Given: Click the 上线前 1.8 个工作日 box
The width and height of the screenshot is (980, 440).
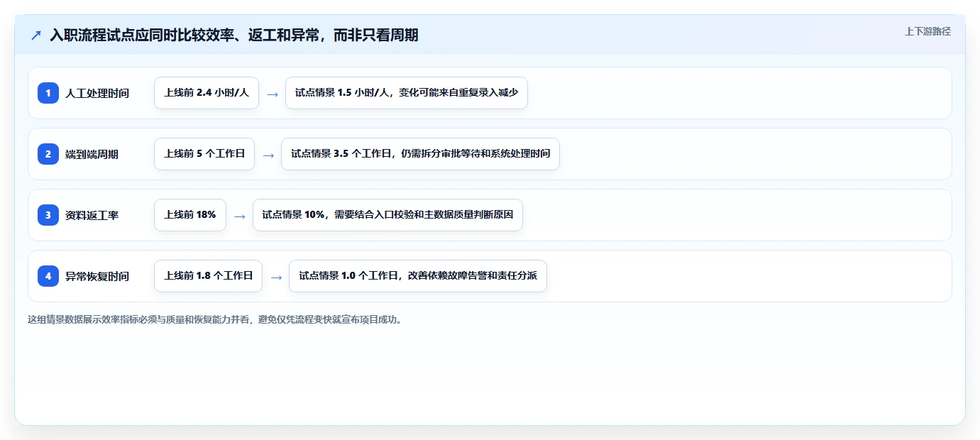Looking at the screenshot, I should point(208,276).
